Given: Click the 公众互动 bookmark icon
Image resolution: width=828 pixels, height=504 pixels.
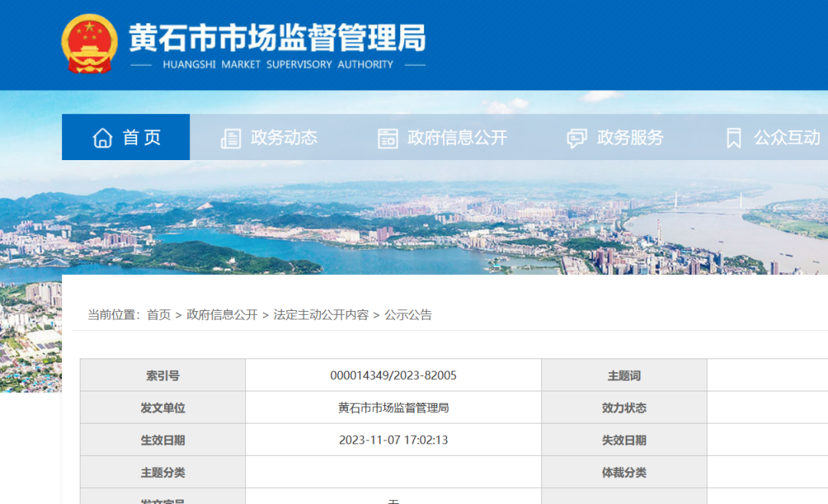Looking at the screenshot, I should pyautogui.click(x=734, y=139).
